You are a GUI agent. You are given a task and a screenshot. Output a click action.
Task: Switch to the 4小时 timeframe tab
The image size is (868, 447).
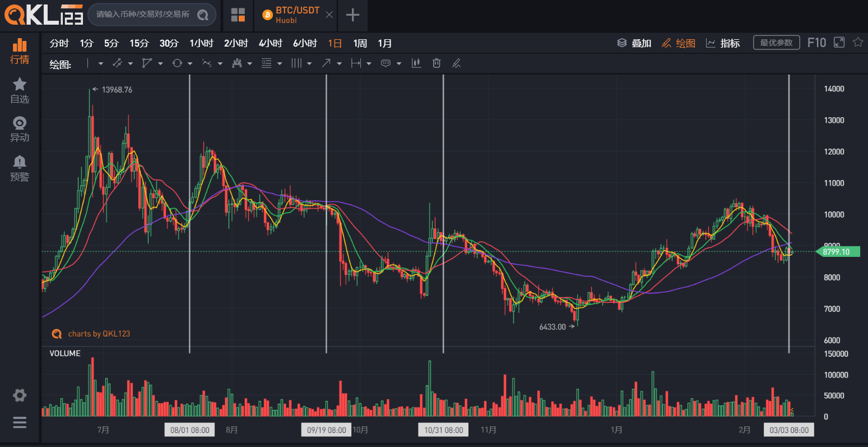[271, 43]
